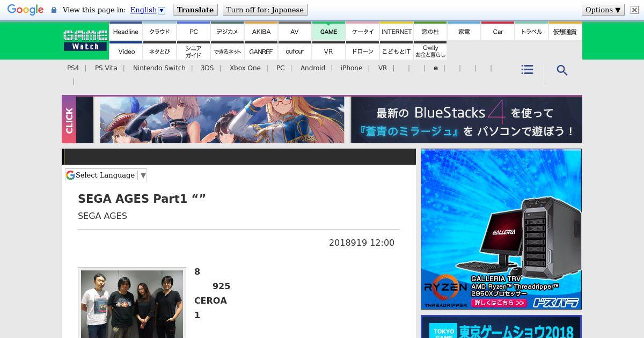Open the AKIBA tab
This screenshot has height=338, width=644.
(x=261, y=32)
